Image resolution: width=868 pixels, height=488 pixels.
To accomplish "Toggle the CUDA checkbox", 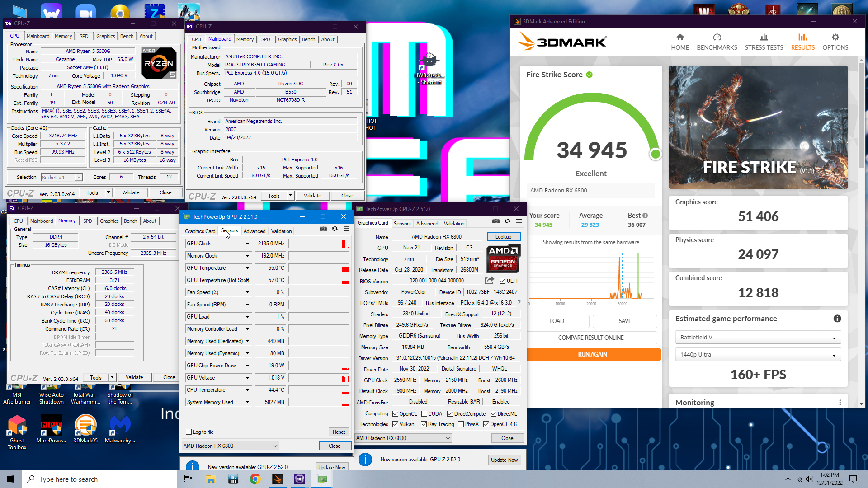I will point(424,414).
